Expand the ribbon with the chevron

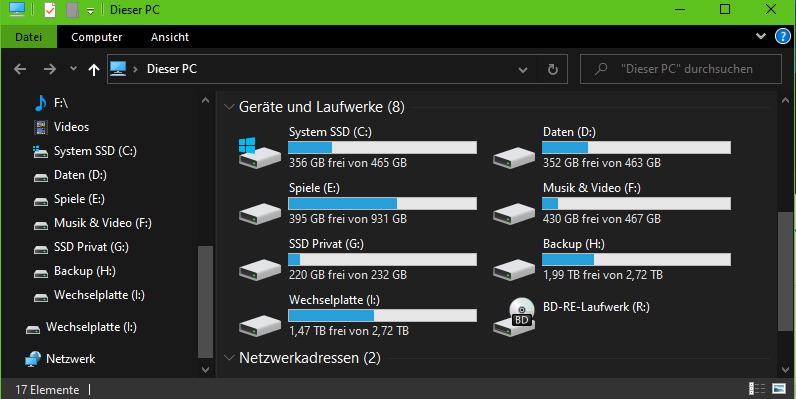pyautogui.click(x=760, y=36)
